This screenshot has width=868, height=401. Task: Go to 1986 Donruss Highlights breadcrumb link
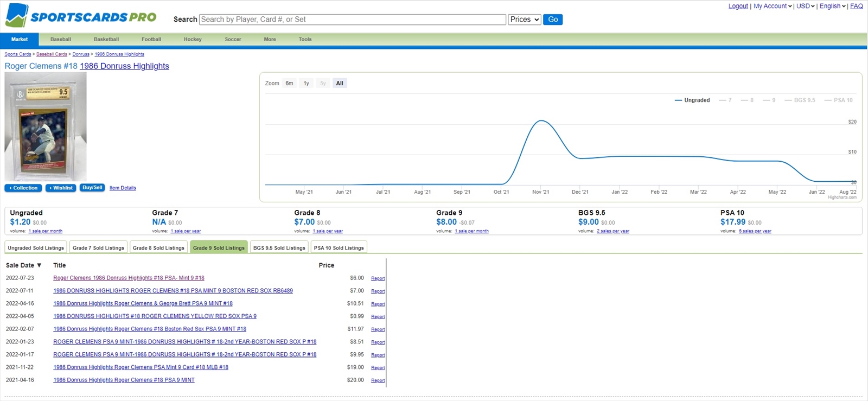pos(119,54)
